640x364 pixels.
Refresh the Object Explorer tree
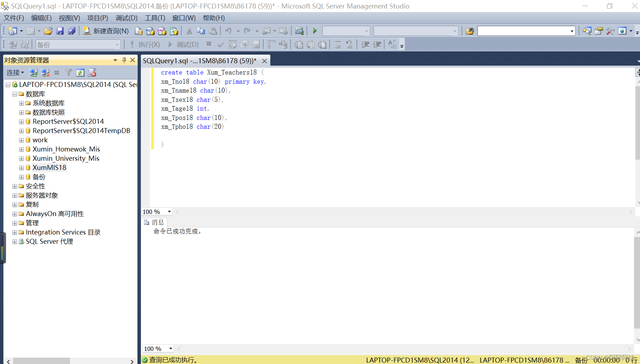coord(80,73)
